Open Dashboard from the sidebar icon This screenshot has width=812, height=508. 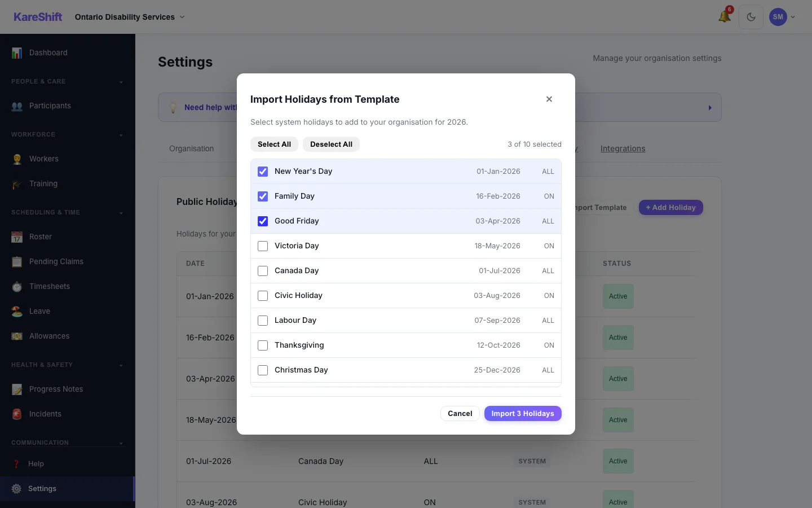(x=17, y=52)
